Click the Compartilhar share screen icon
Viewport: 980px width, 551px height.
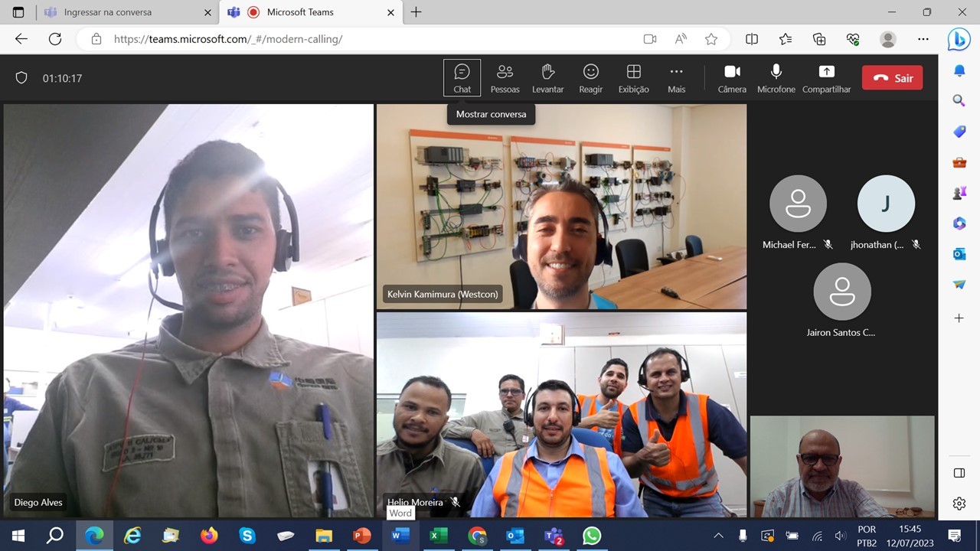tap(826, 78)
